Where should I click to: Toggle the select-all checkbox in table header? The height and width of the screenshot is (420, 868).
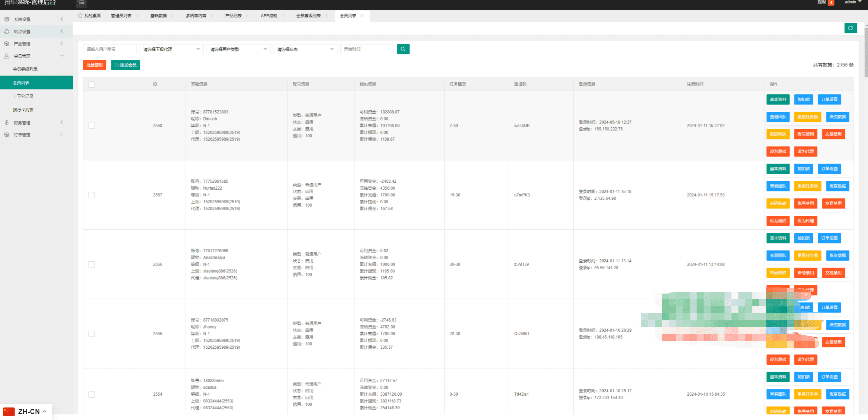pyautogui.click(x=92, y=84)
